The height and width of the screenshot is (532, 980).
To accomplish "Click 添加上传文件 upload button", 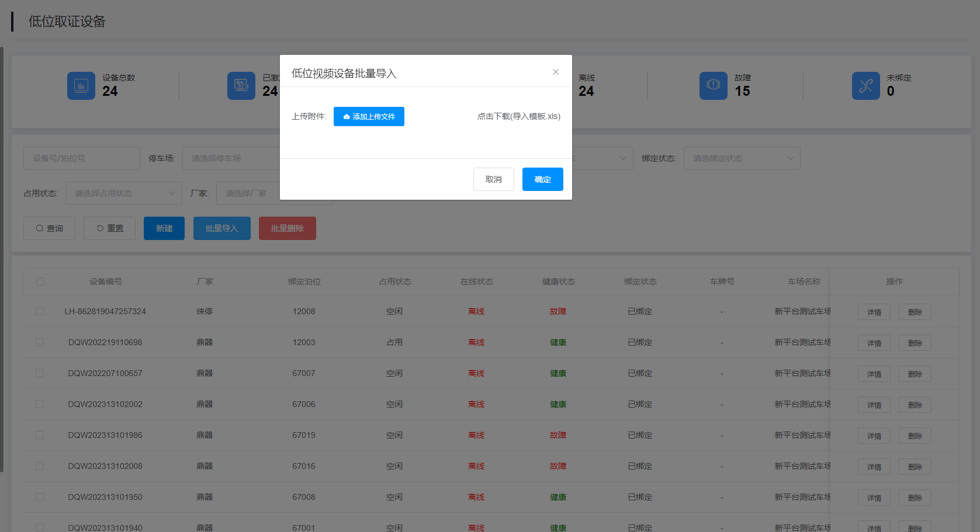I will [x=369, y=116].
